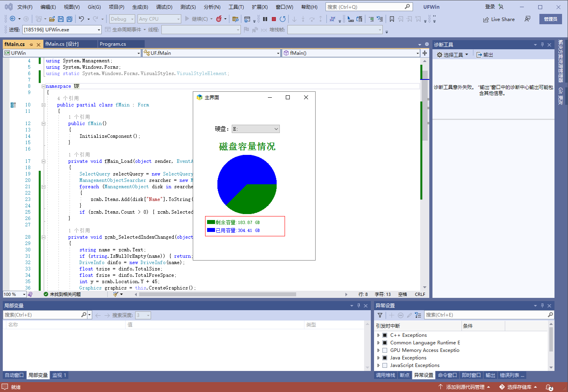Pause debugging with Break All icon
The image size is (568, 392).
[x=265, y=19]
